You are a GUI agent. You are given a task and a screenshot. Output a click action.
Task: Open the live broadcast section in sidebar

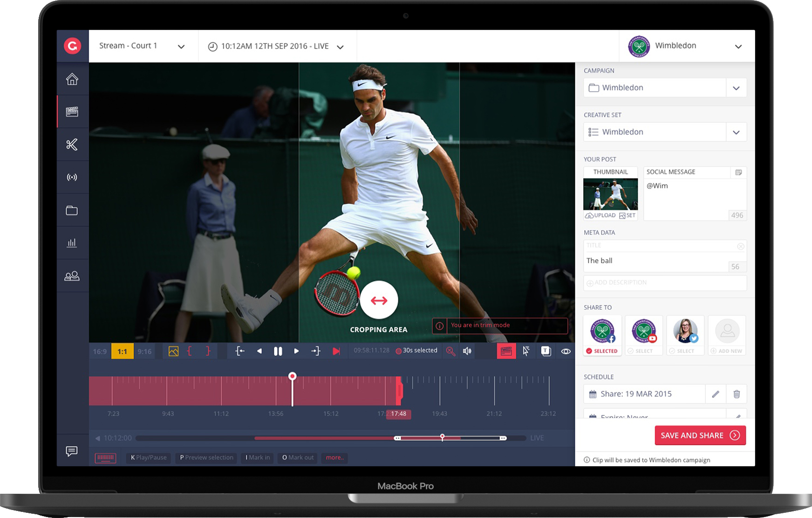(72, 177)
